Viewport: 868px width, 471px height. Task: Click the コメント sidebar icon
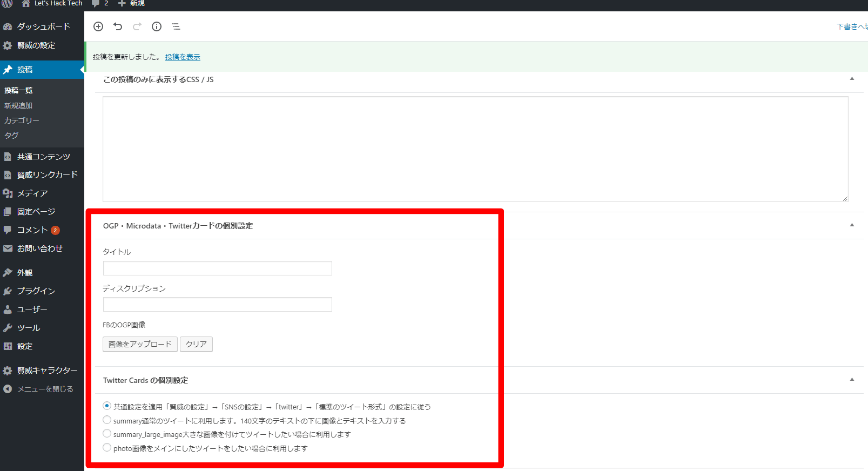(8, 230)
